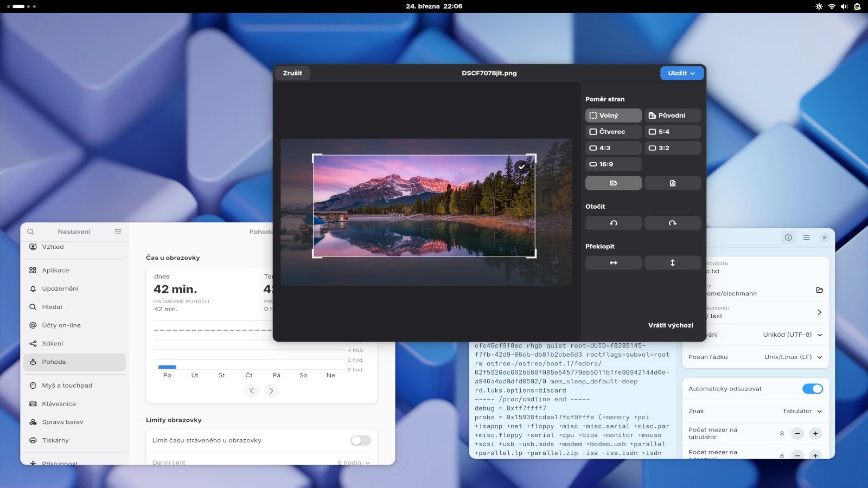Select portrait crop orientation button
The image size is (868, 488).
coord(673,183)
